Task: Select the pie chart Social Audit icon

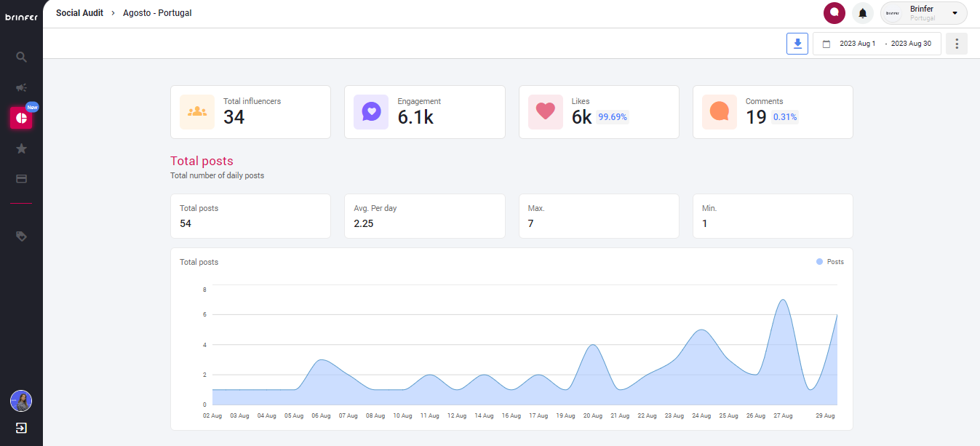Action: click(21, 118)
